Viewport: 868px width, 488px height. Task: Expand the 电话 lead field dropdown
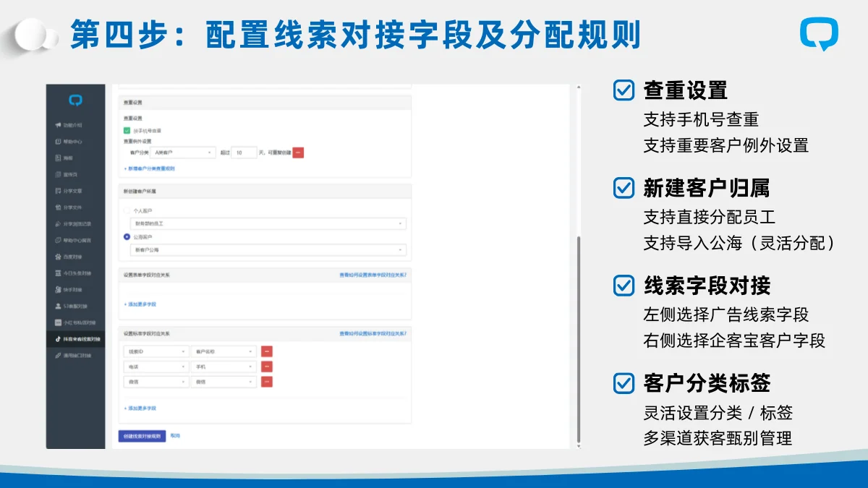(x=156, y=367)
